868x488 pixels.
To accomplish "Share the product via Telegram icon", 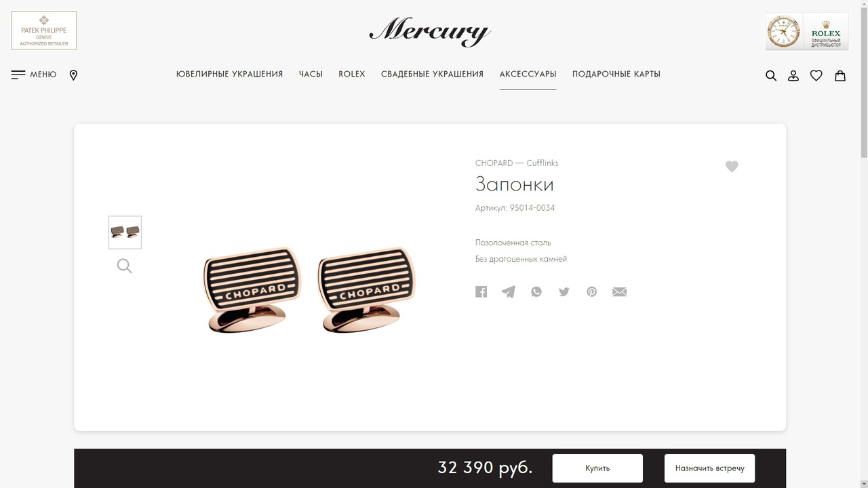I will point(509,291).
